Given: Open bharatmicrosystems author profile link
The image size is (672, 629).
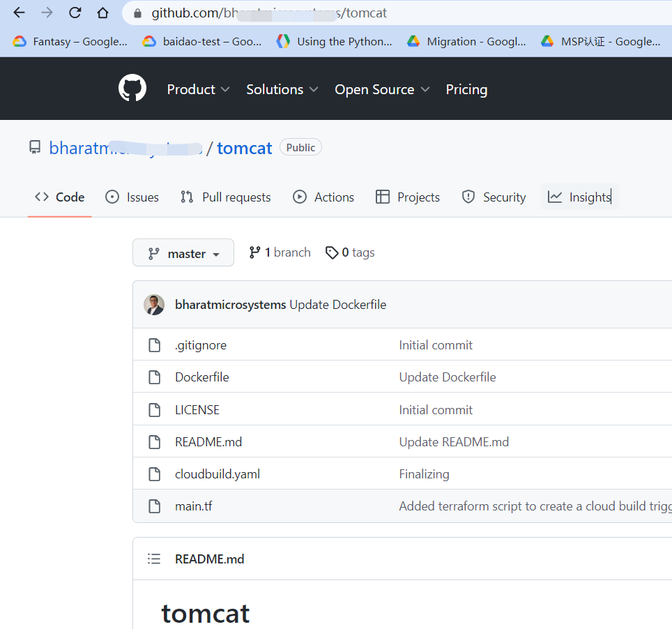Looking at the screenshot, I should [x=230, y=305].
